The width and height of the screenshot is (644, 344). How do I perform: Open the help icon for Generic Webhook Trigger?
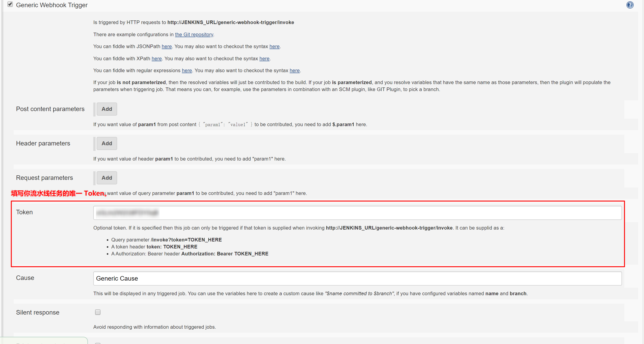[x=630, y=5]
